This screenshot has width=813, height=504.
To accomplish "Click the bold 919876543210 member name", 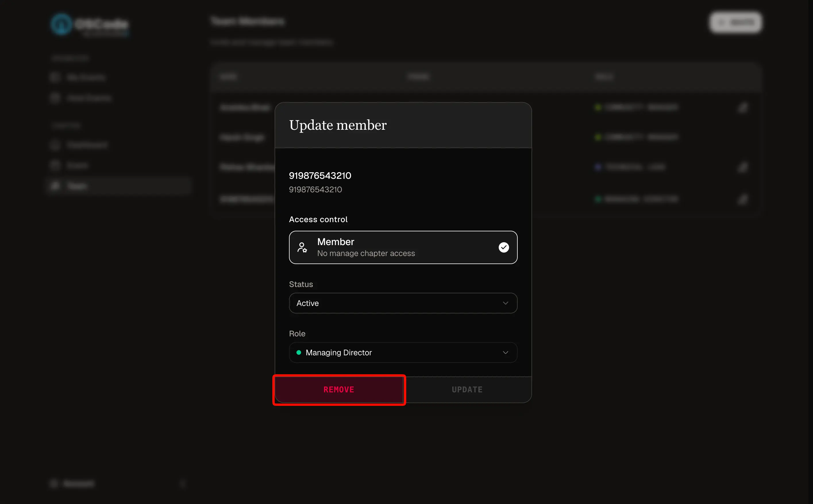I will [x=320, y=176].
